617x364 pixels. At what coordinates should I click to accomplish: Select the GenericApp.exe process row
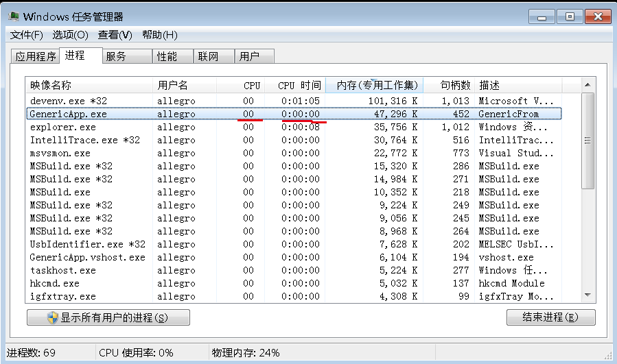coord(294,114)
